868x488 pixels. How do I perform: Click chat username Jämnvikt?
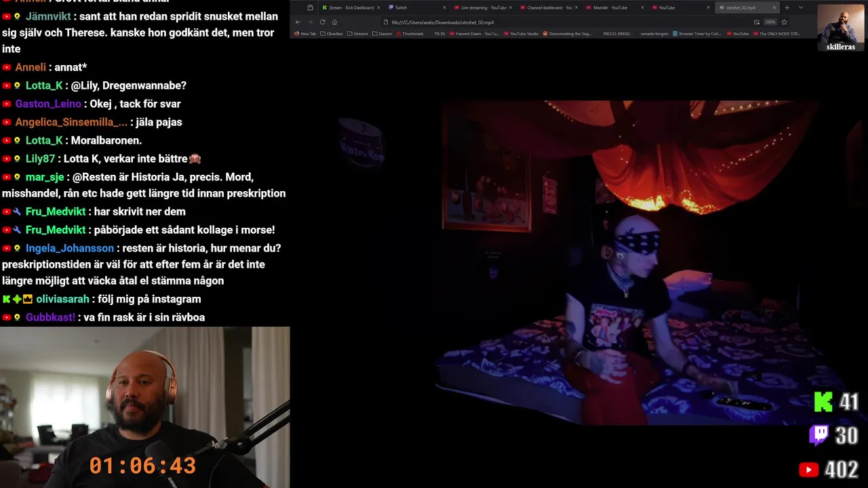coord(47,16)
